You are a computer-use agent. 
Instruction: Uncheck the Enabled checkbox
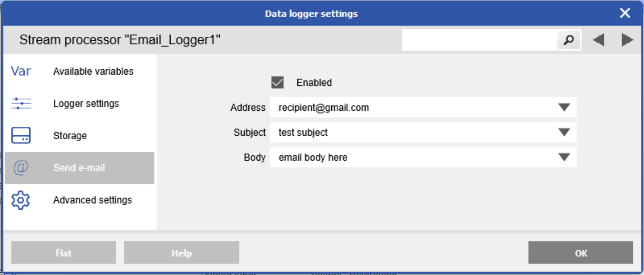pyautogui.click(x=277, y=82)
